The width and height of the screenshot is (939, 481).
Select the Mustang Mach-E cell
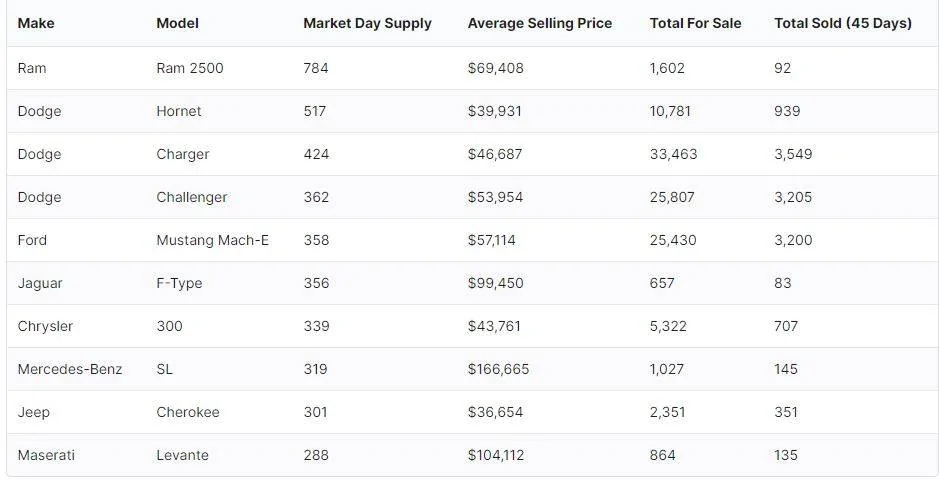pos(213,241)
